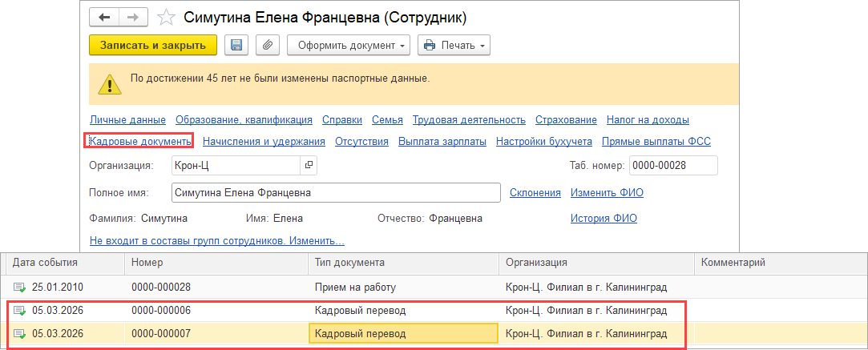Click the save floppy disk icon
This screenshot has height=350, width=868.
(236, 46)
